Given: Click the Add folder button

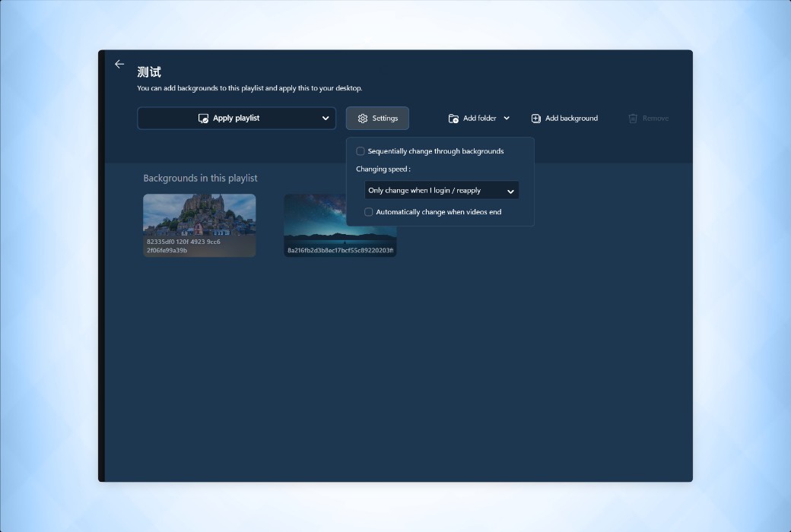Looking at the screenshot, I should tap(478, 118).
